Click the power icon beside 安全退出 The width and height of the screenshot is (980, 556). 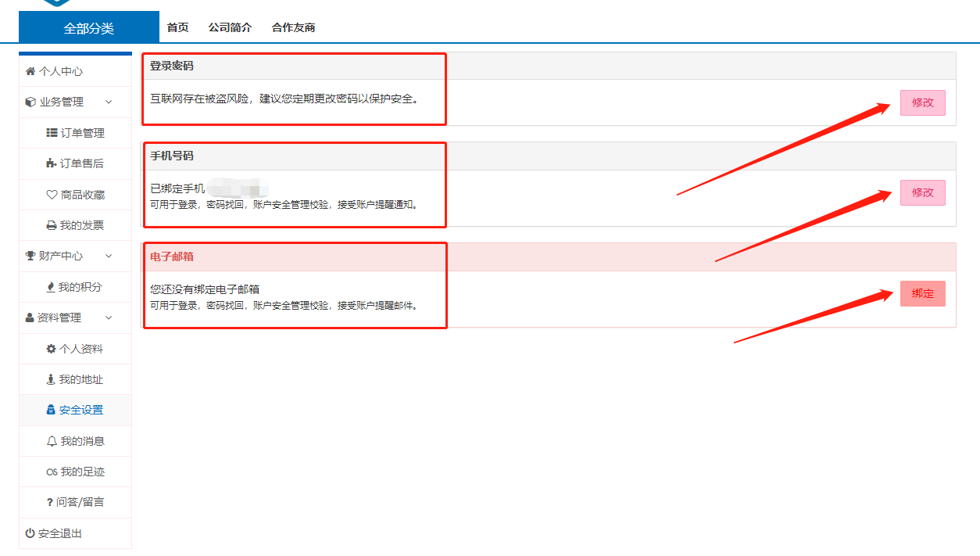coord(30,533)
